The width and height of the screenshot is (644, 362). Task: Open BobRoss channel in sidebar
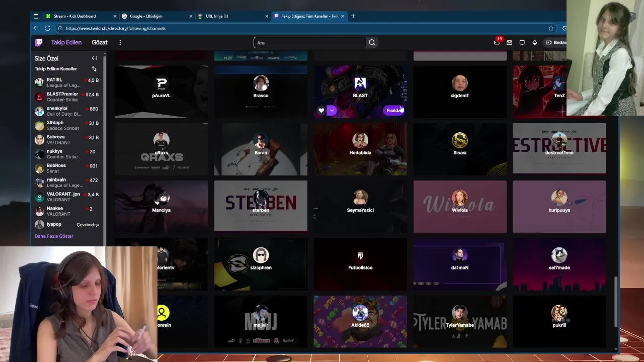[67, 168]
